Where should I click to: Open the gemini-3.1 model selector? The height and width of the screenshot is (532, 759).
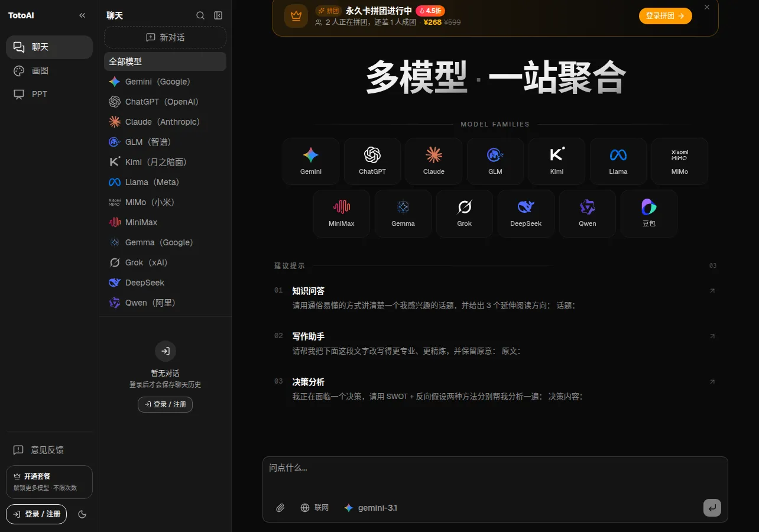(371, 508)
